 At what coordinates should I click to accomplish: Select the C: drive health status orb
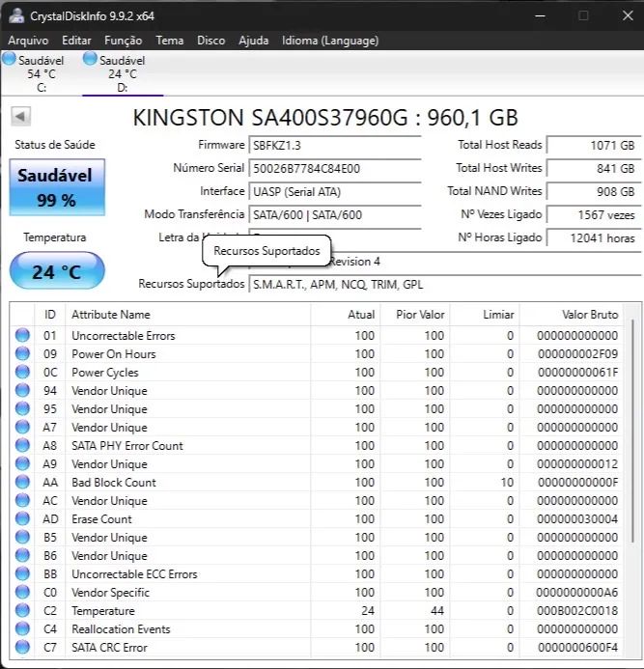tap(9, 59)
